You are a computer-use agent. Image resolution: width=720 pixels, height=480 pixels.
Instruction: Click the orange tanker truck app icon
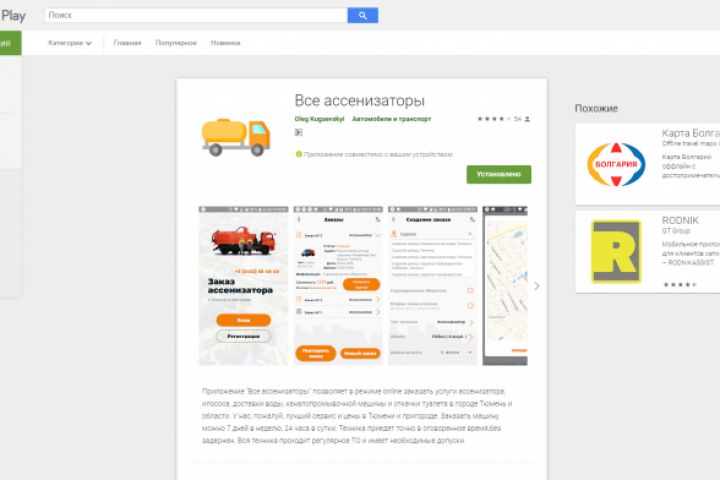236,137
